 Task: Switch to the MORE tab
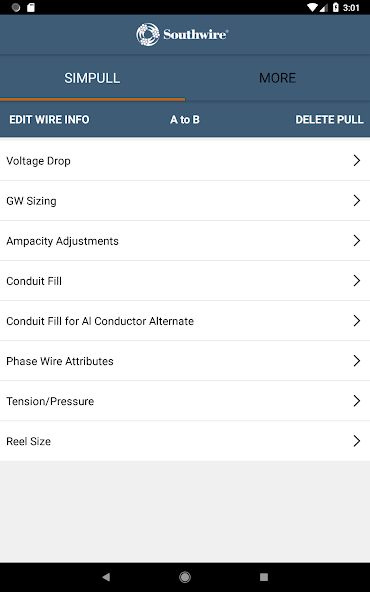click(278, 78)
